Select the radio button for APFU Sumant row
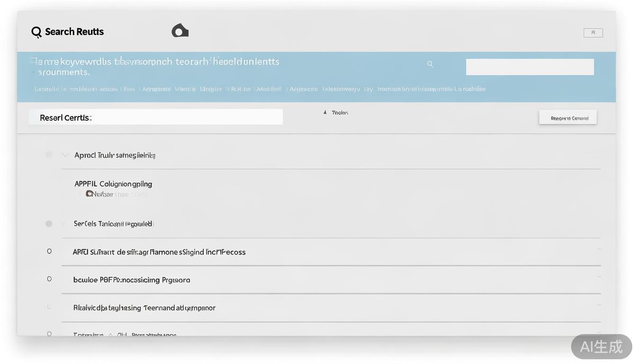 coord(49,251)
